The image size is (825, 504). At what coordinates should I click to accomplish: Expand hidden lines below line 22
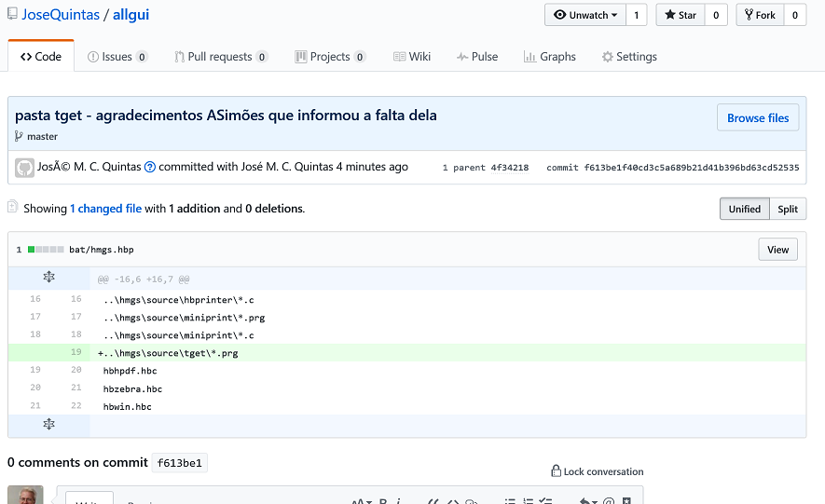48,425
